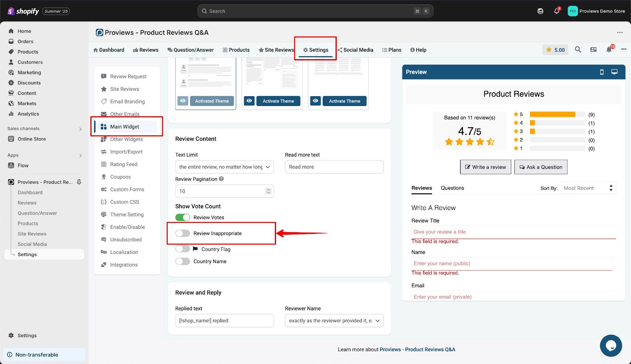This screenshot has width=631, height=364.
Task: Open Sidekick assistant icon in top bar
Action: pyautogui.click(x=540, y=11)
